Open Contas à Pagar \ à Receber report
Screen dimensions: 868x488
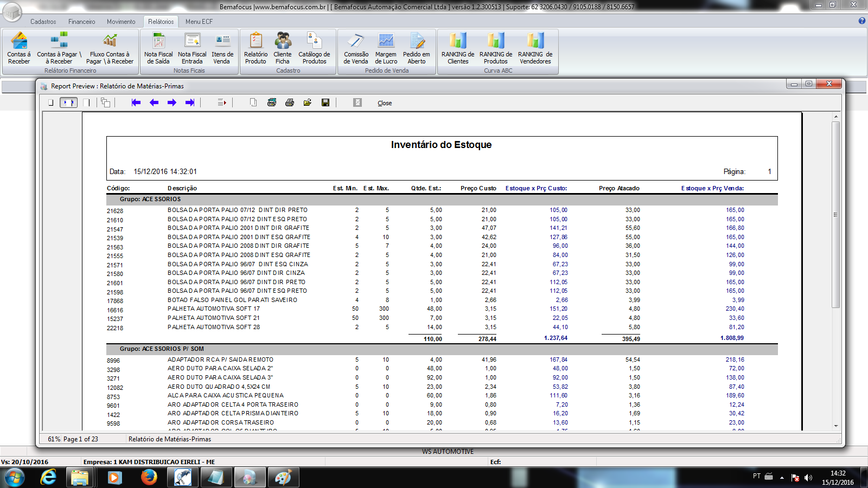pos(59,48)
